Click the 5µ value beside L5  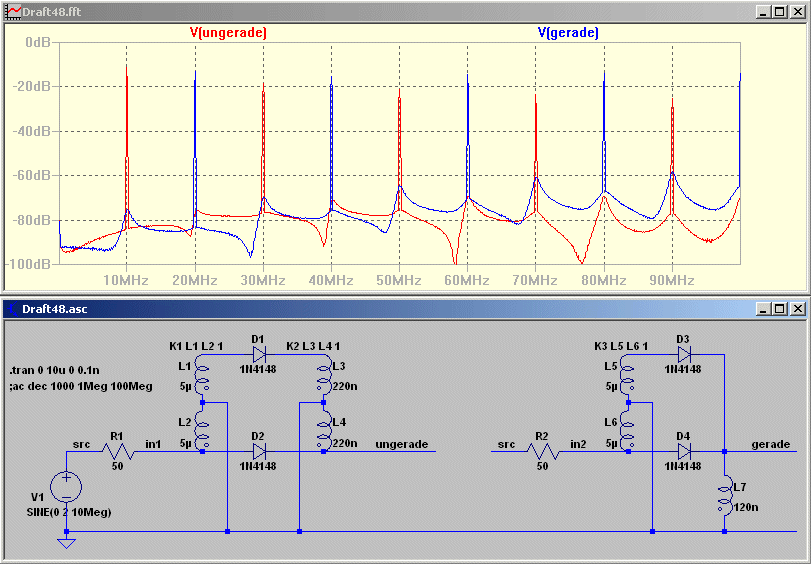pyautogui.click(x=612, y=387)
